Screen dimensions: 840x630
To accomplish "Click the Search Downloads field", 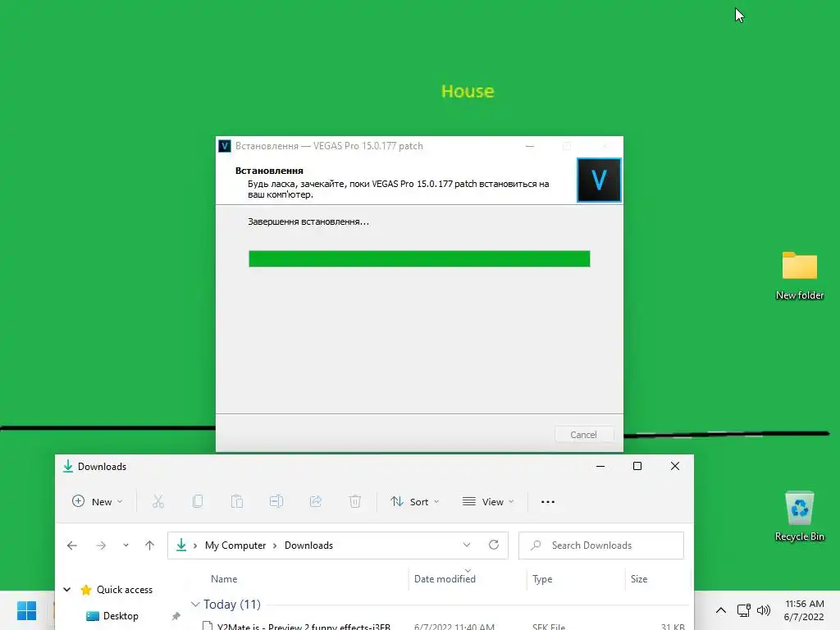I will tap(601, 546).
